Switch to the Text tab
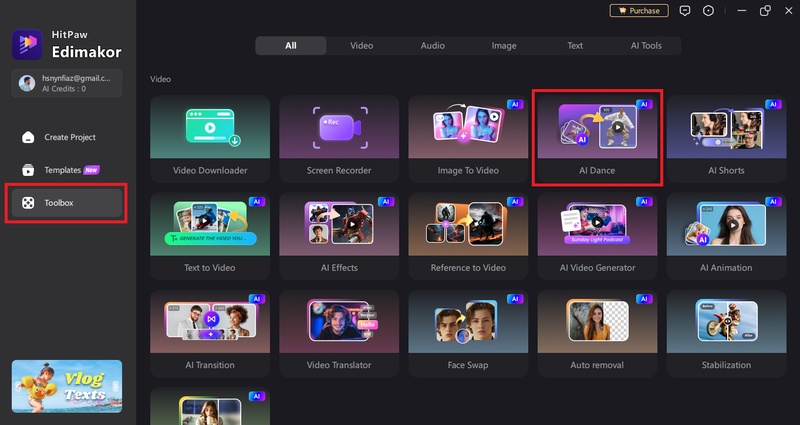The image size is (800, 425). pos(575,45)
